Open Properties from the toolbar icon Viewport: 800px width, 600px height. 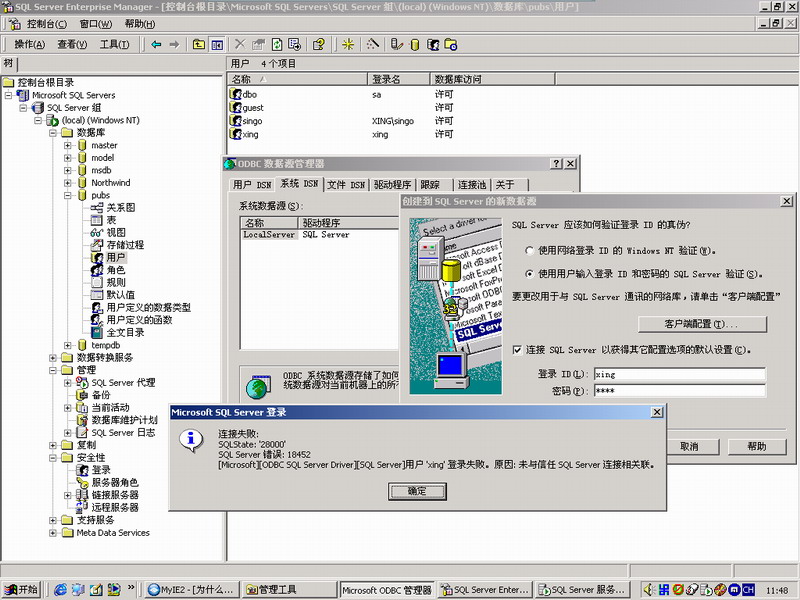coord(258,45)
